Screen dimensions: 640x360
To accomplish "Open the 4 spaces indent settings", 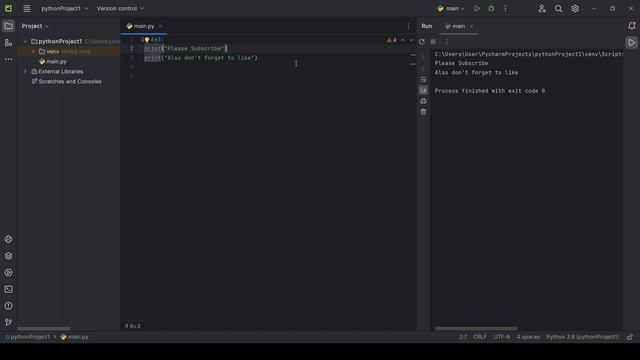I will 528,337.
